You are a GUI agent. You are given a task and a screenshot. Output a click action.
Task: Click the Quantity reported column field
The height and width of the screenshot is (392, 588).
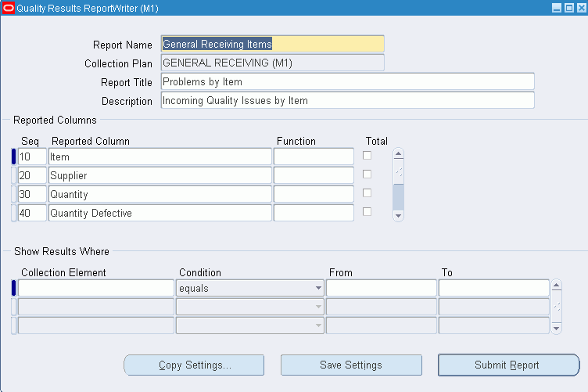coord(160,194)
